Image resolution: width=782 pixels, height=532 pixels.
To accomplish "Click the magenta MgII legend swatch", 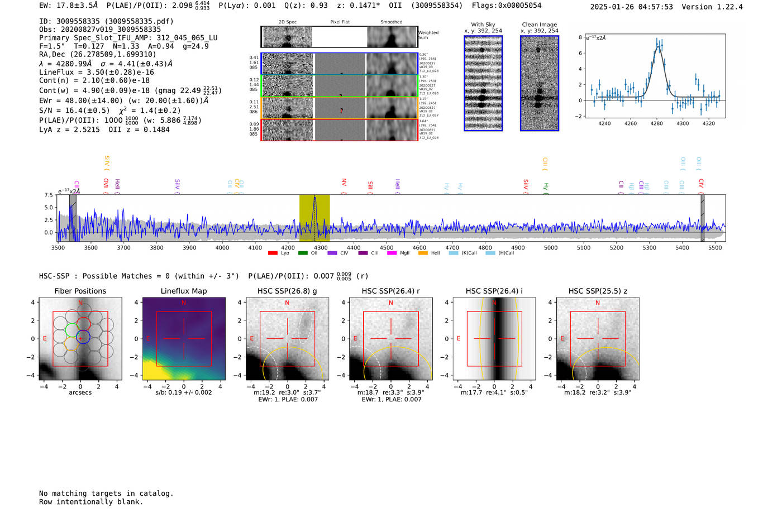I will tap(392, 253).
